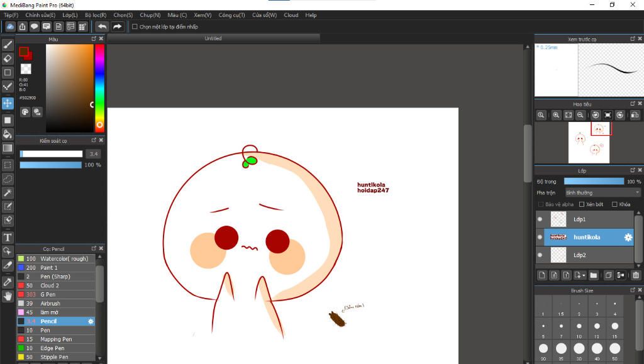Click the canvas vertical scrollbar thumb
Screen dimensions: 644x364
click(x=528, y=153)
